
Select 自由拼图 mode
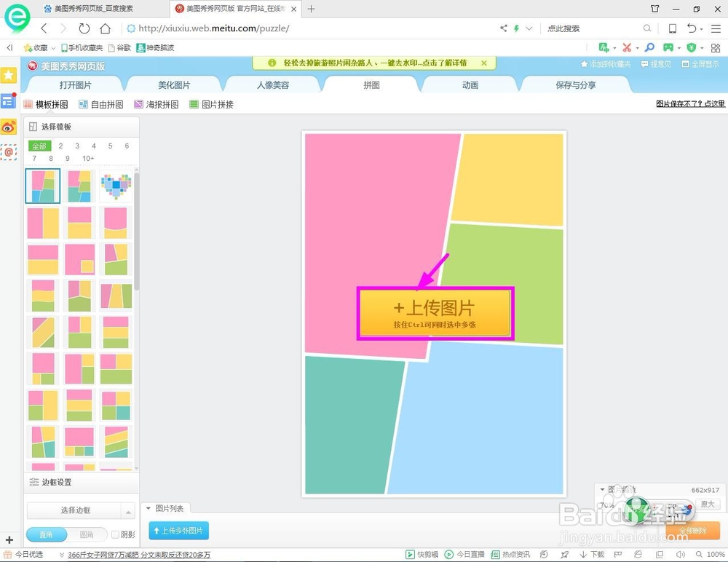(101, 105)
